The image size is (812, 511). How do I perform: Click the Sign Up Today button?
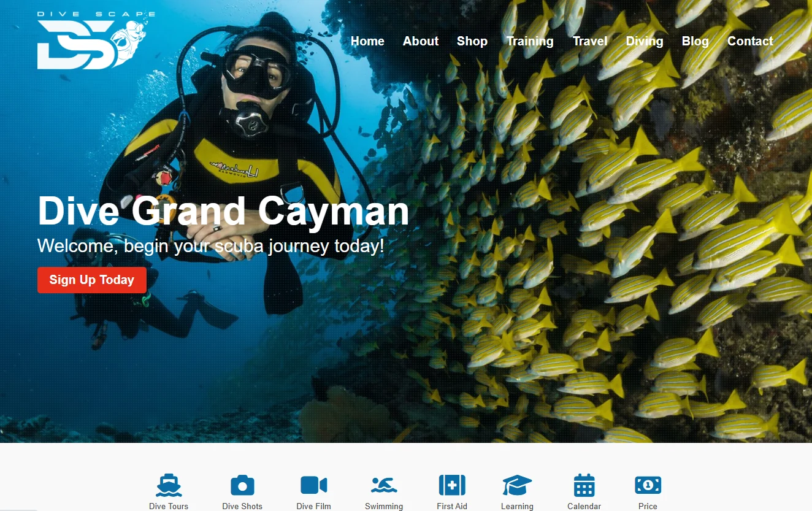(x=92, y=280)
